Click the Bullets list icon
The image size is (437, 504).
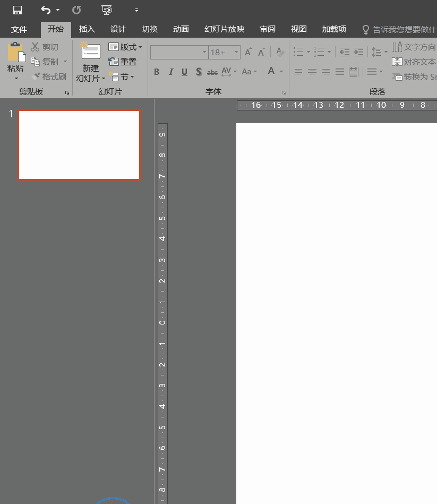298,52
